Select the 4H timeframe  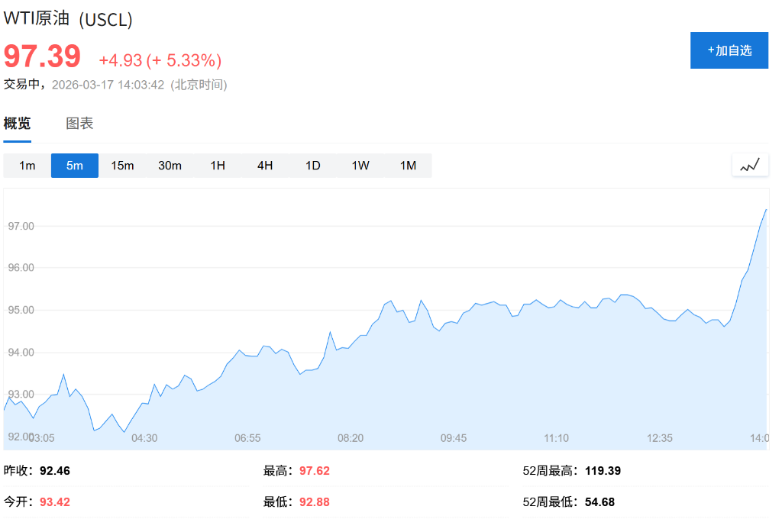click(x=264, y=165)
